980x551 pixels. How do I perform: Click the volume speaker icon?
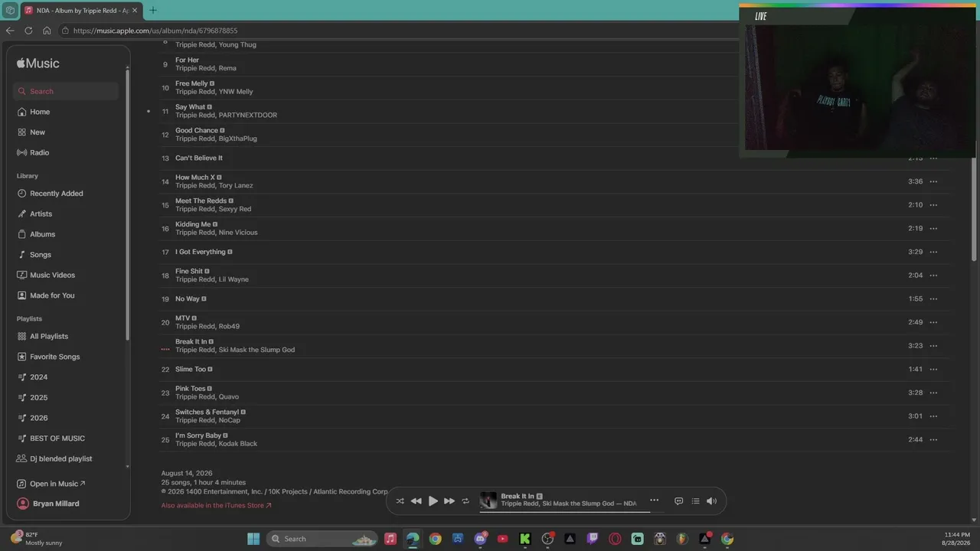(x=711, y=501)
